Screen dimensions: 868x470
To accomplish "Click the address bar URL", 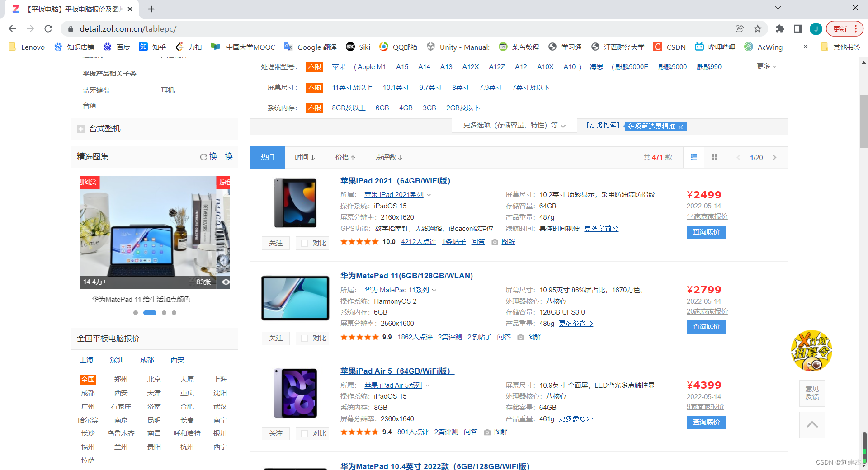I will (128, 29).
